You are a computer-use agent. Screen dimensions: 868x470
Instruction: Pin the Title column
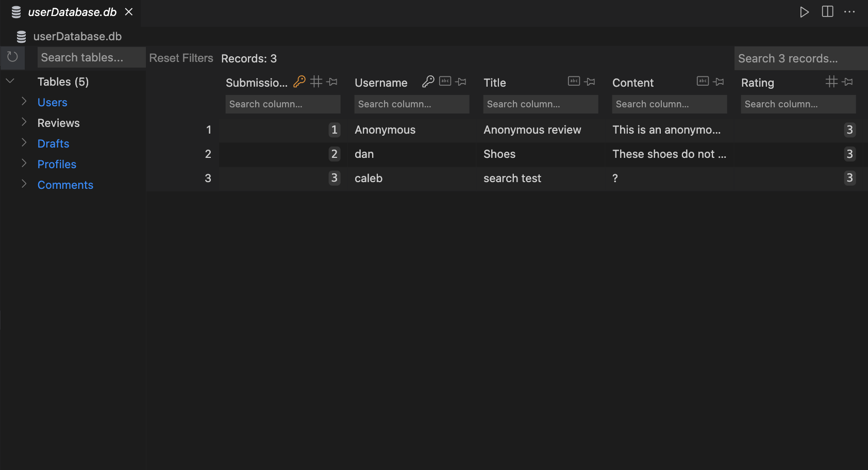click(x=590, y=82)
